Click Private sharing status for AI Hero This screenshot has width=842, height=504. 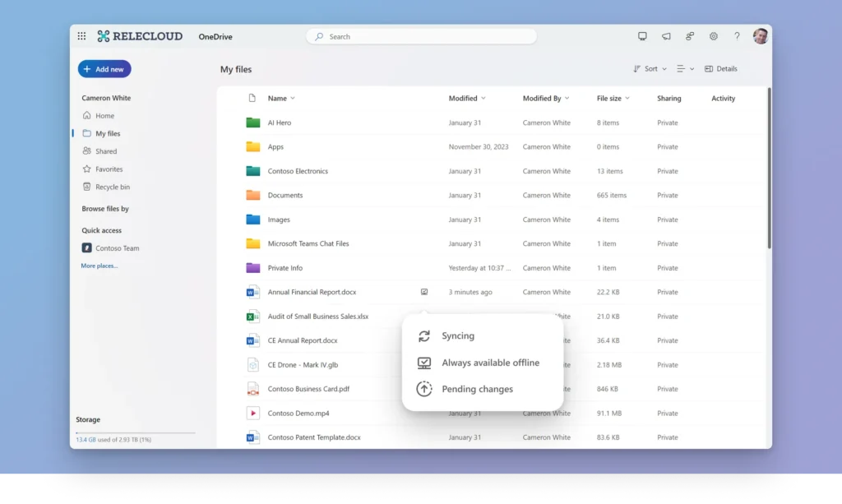(668, 123)
